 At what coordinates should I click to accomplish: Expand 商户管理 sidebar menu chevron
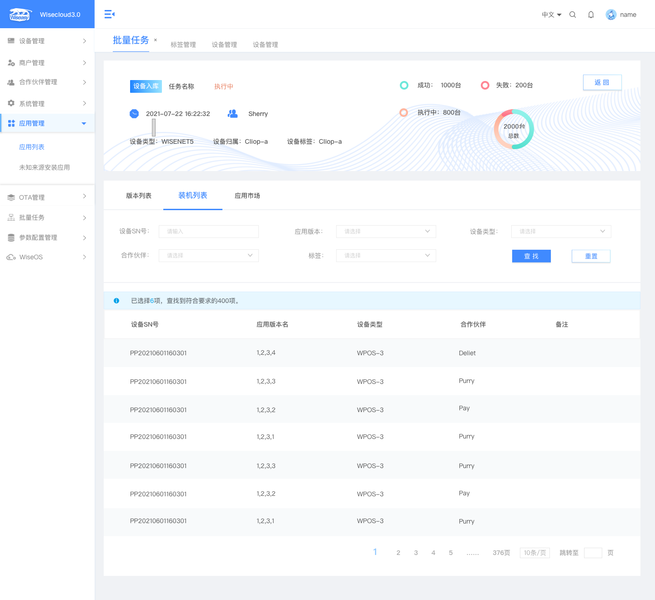click(84, 63)
